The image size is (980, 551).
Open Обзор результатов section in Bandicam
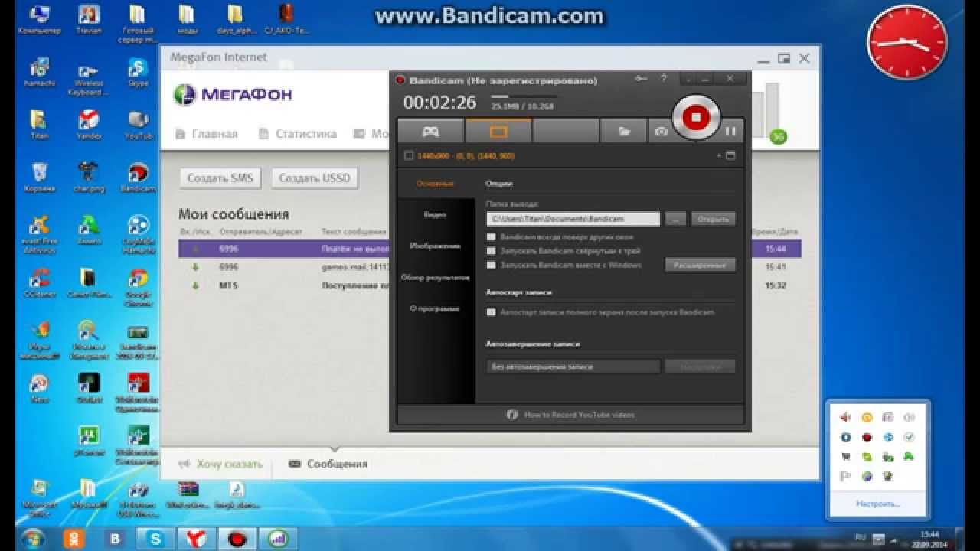[x=435, y=277]
